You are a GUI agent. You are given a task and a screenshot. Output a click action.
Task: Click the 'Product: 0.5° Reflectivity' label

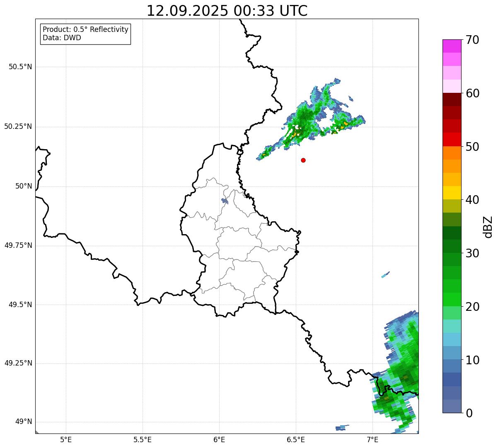(85, 29)
